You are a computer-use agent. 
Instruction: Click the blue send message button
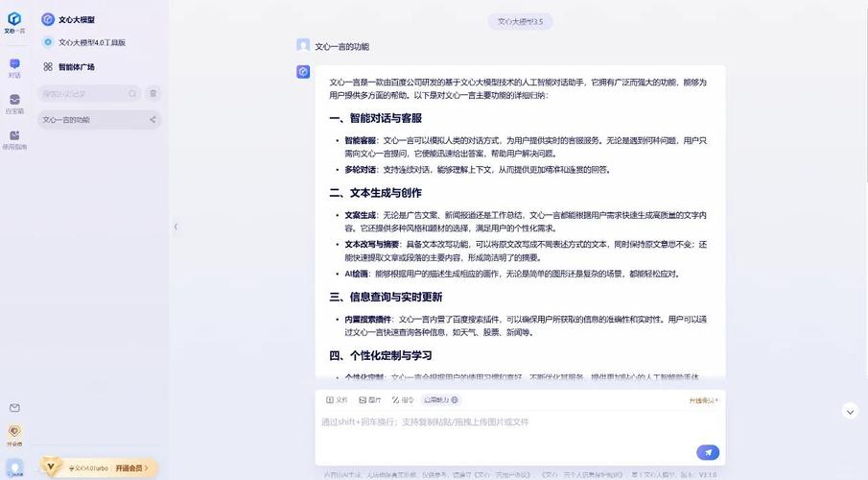[708, 452]
